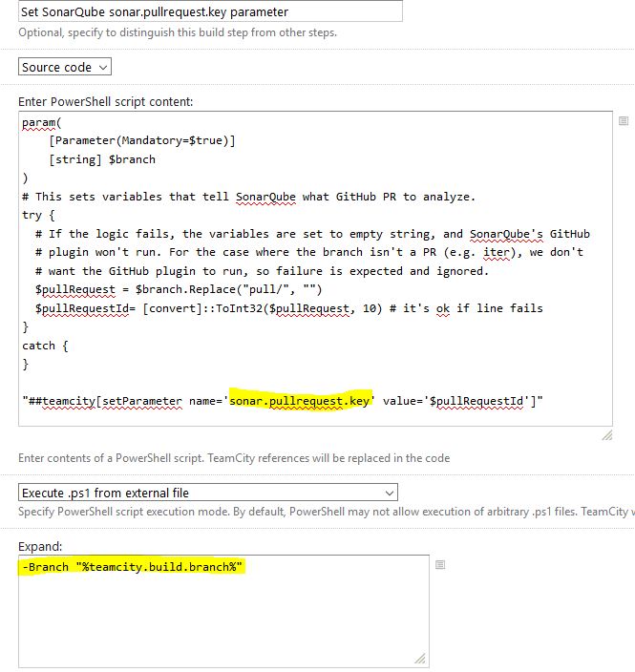Viewport: 635px width, 672px height.
Task: Click the "Expand:" label
Action: coord(40,546)
